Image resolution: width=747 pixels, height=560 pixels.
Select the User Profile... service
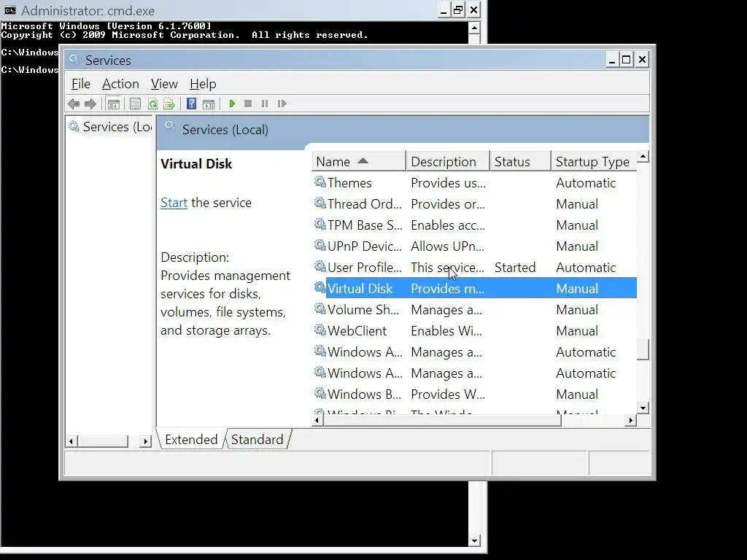474,267
